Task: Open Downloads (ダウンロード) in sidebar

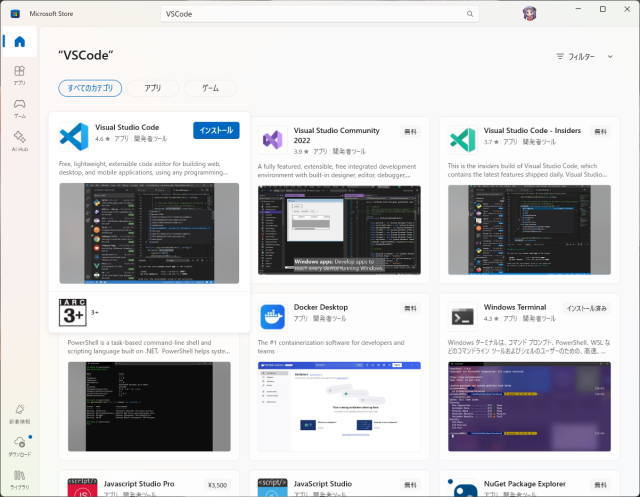Action: [20, 446]
